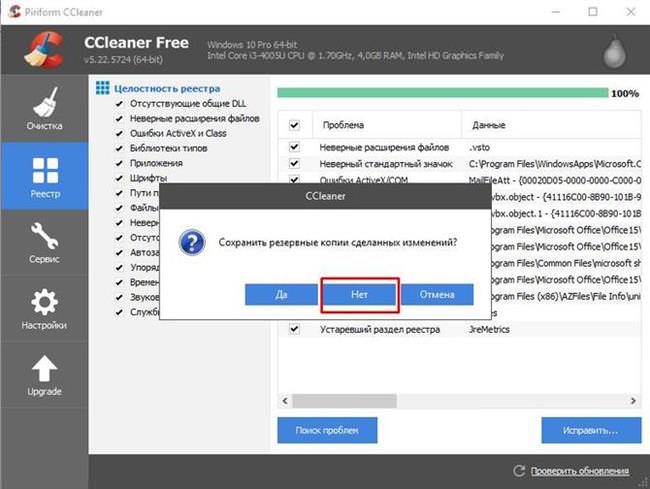
Task: Click the Целостность реестра heading
Action: point(167,88)
